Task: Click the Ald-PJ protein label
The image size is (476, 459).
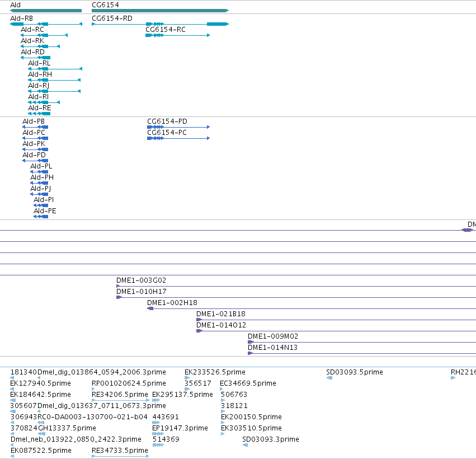Action: click(x=40, y=189)
